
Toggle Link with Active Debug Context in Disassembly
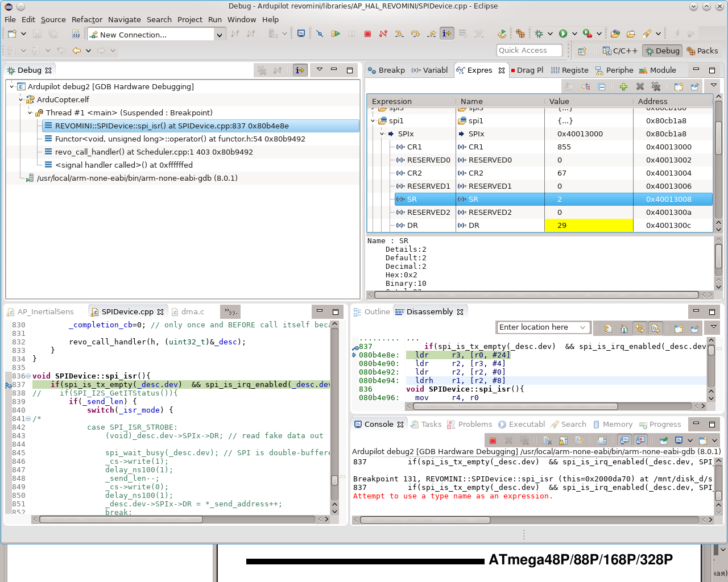640,329
